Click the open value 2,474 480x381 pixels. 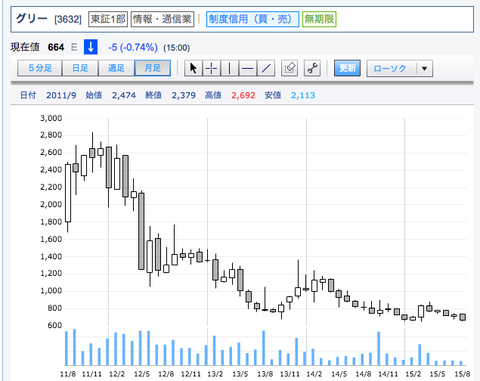124,95
